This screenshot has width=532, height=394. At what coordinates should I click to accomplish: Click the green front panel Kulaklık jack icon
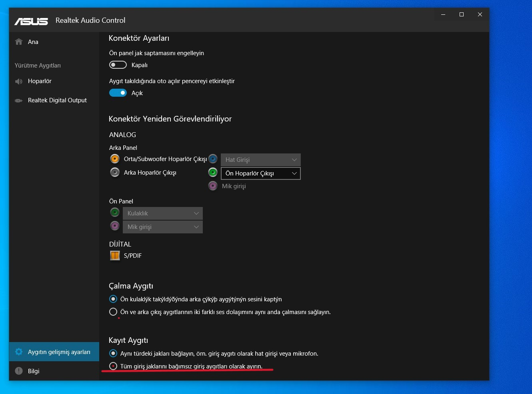point(115,212)
